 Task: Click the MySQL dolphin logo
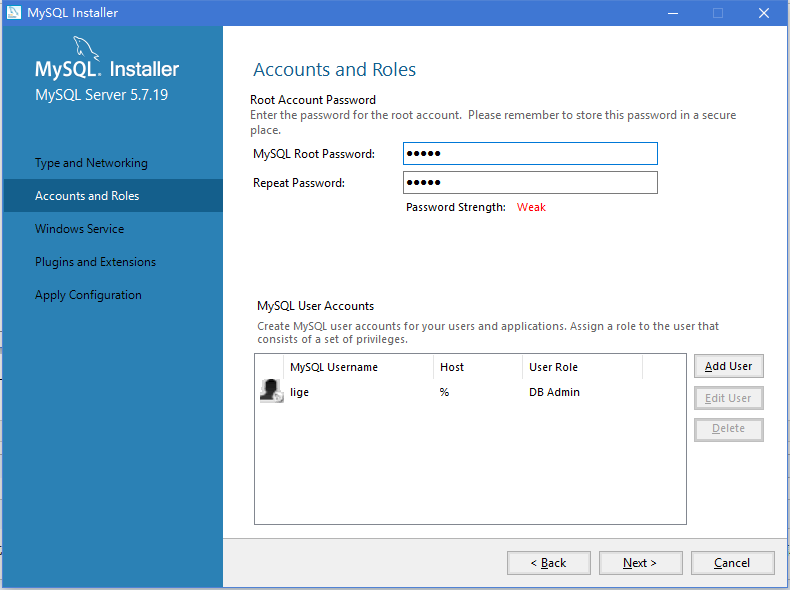(x=86, y=48)
